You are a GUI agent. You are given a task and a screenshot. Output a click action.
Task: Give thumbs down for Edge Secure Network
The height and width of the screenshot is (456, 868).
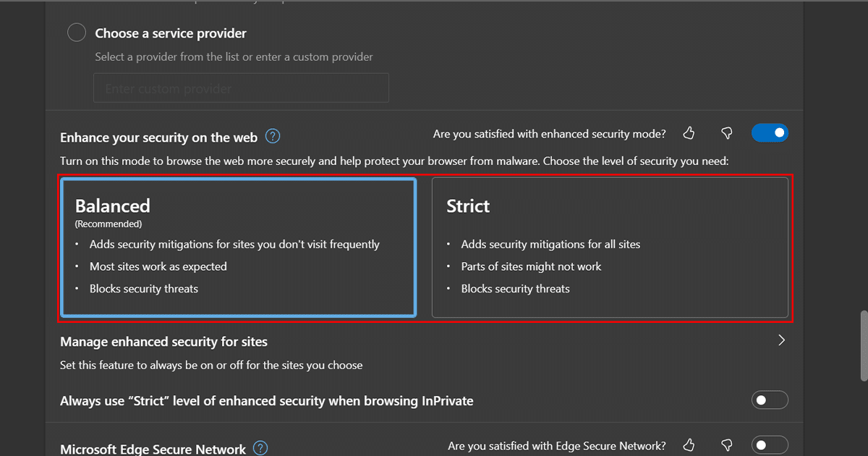(x=727, y=445)
